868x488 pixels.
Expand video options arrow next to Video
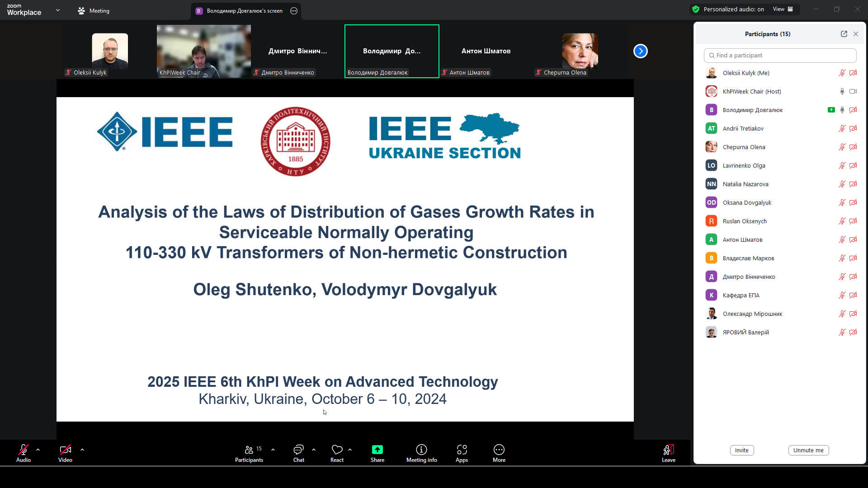(x=82, y=450)
